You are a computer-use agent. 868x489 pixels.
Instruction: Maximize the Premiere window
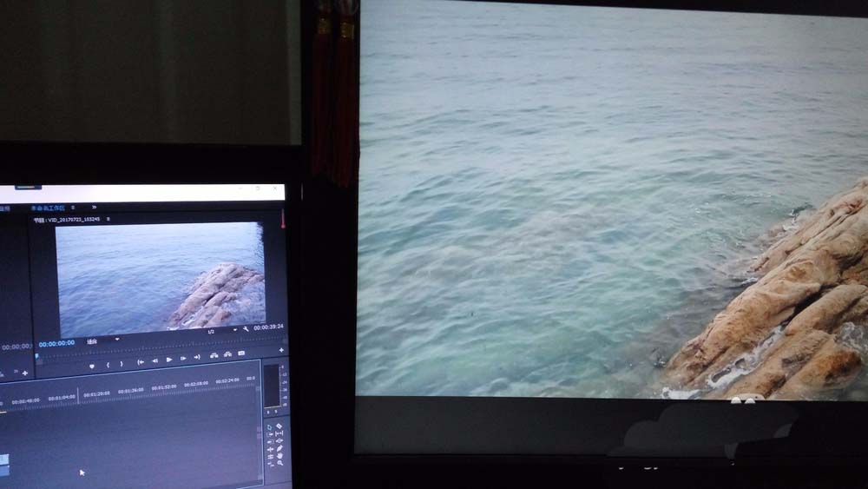[258, 188]
